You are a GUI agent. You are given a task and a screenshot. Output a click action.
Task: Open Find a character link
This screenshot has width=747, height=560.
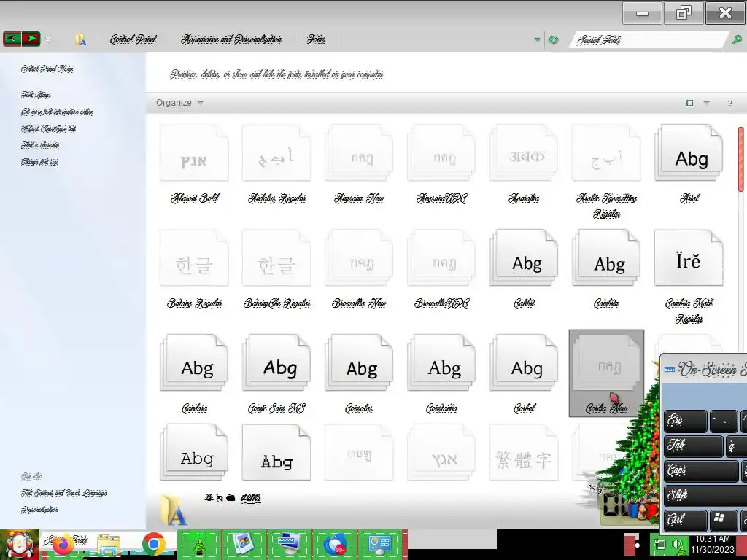click(40, 145)
